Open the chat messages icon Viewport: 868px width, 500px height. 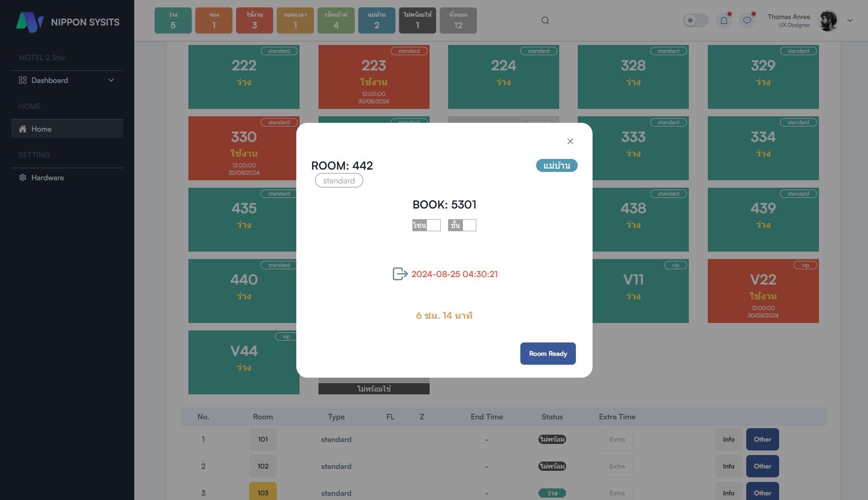pyautogui.click(x=747, y=20)
